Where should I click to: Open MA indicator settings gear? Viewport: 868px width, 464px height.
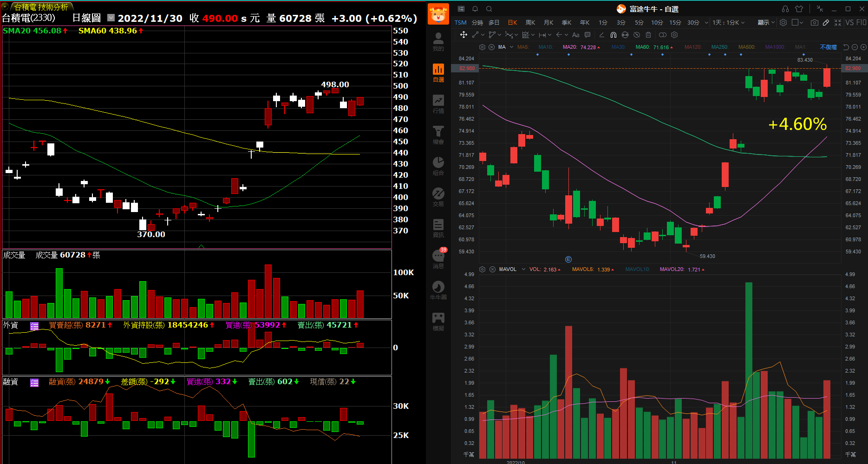pos(482,47)
